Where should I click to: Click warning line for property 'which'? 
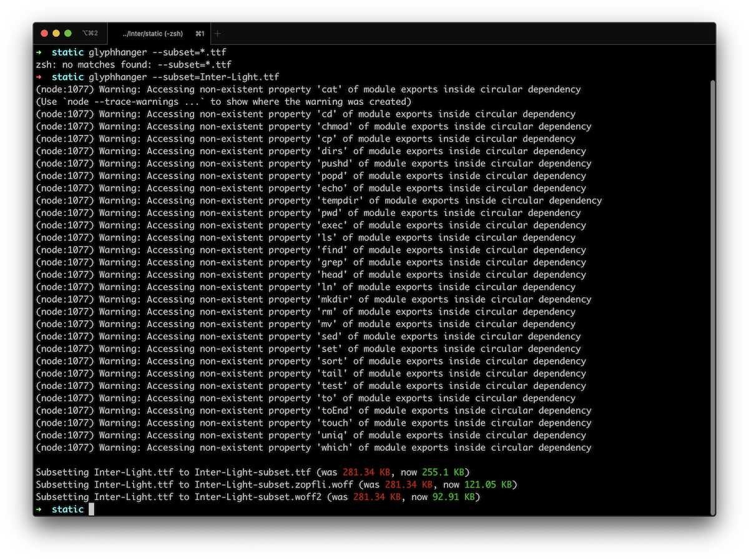(x=313, y=448)
